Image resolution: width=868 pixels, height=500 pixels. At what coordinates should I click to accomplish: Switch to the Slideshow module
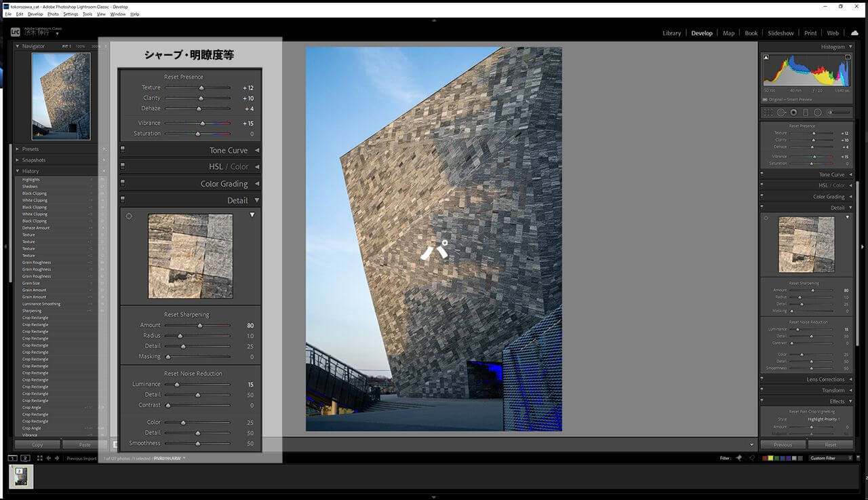pyautogui.click(x=781, y=33)
